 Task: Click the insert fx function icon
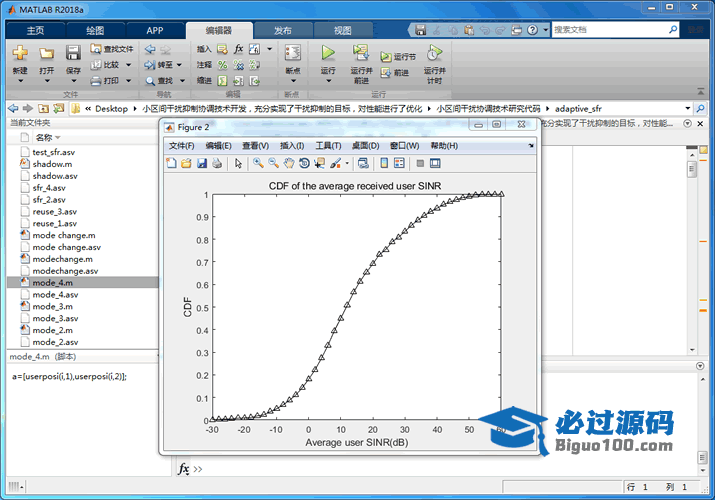[x=238, y=49]
